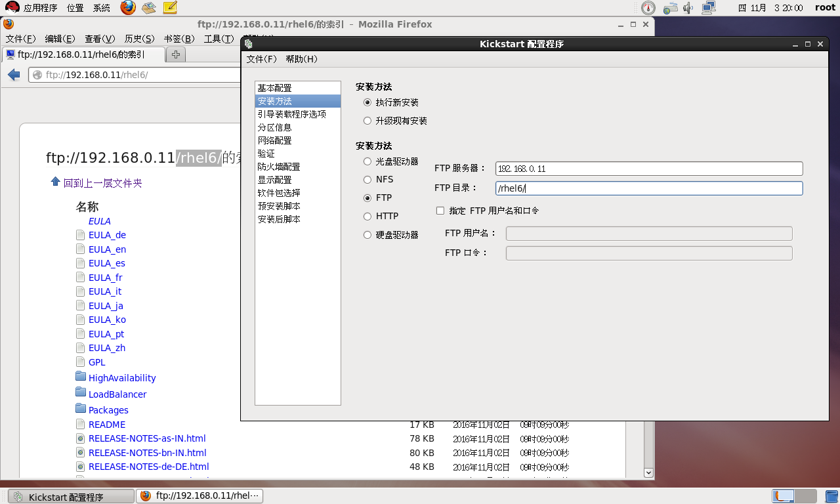Click the file icon next to README
Image resolution: width=840 pixels, height=504 pixels.
coord(81,425)
